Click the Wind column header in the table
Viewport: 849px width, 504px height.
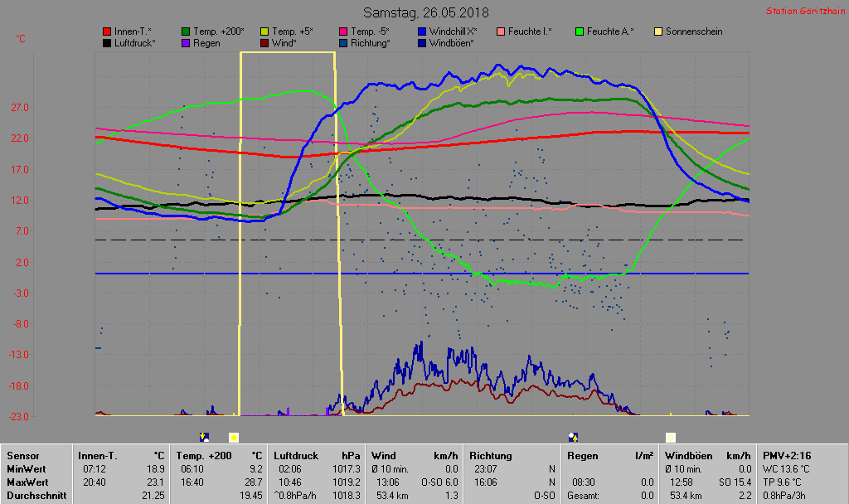[384, 456]
